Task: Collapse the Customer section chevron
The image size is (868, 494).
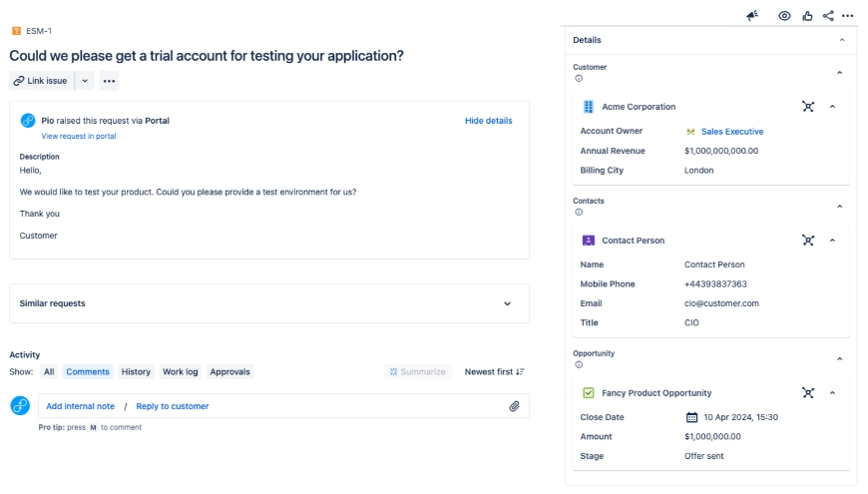Action: (x=839, y=73)
